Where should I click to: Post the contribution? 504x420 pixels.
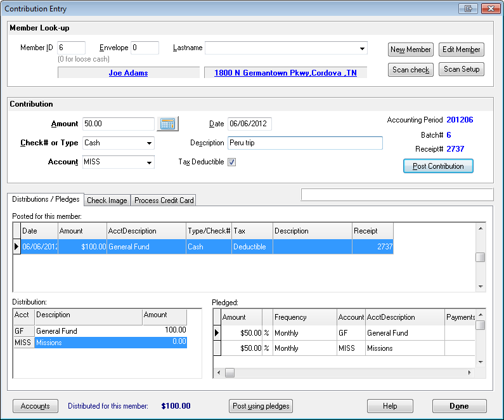[438, 166]
